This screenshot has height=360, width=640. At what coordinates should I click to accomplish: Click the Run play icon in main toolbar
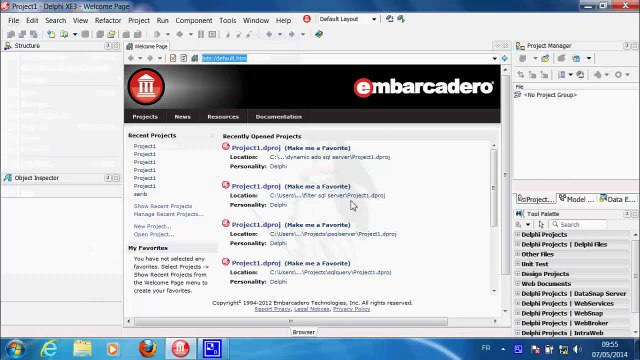click(157, 34)
